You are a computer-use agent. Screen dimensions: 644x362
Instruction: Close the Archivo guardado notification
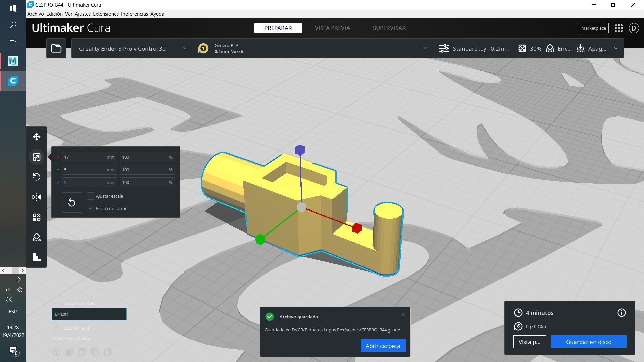tap(403, 314)
